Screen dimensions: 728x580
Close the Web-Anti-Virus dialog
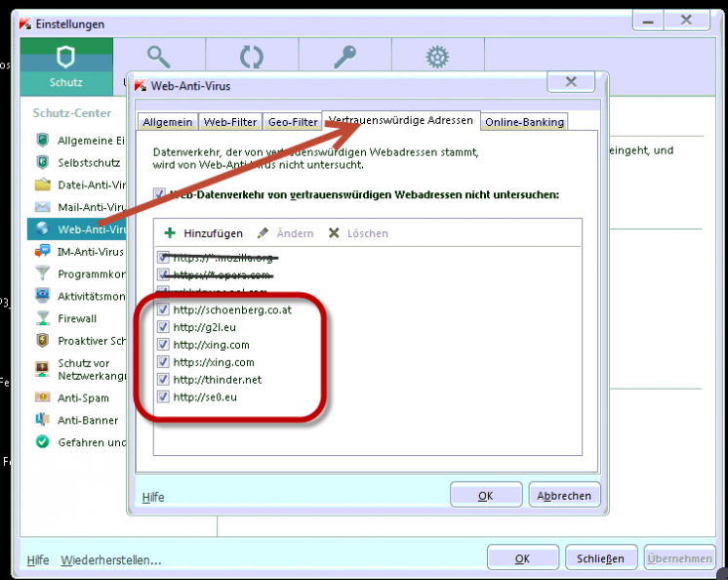click(x=571, y=82)
